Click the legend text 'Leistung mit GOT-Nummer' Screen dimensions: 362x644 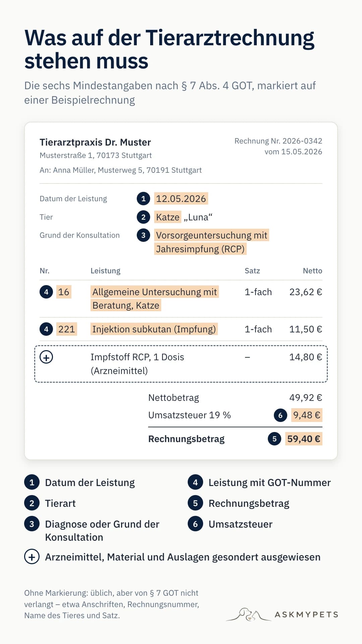point(269,482)
